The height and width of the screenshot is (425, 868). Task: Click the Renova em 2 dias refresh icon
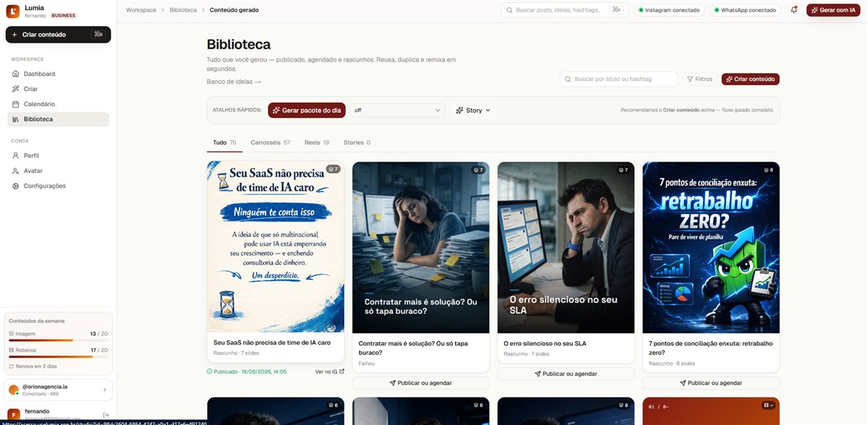click(12, 366)
